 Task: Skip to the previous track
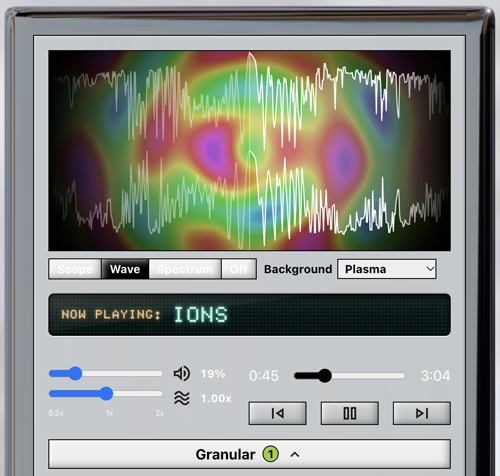277,413
